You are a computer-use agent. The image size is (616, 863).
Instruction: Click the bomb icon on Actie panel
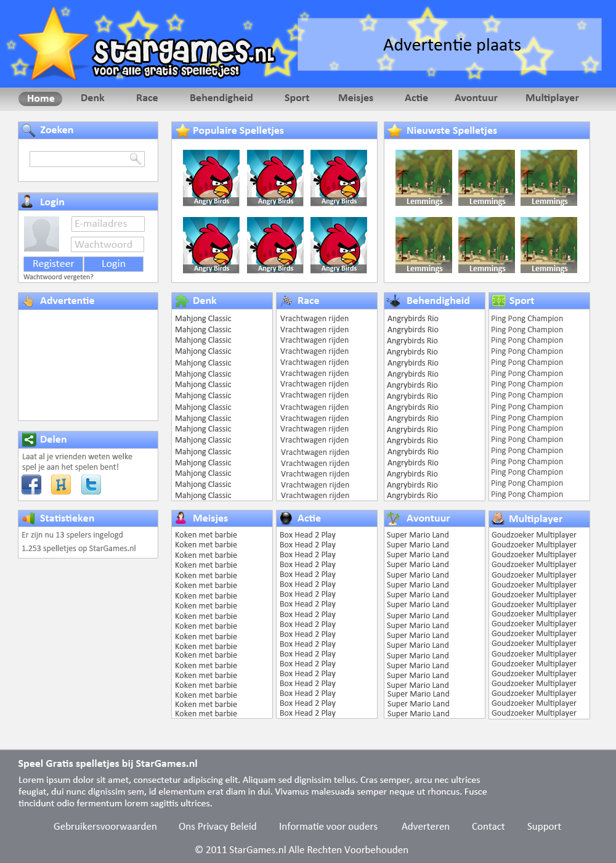[286, 518]
